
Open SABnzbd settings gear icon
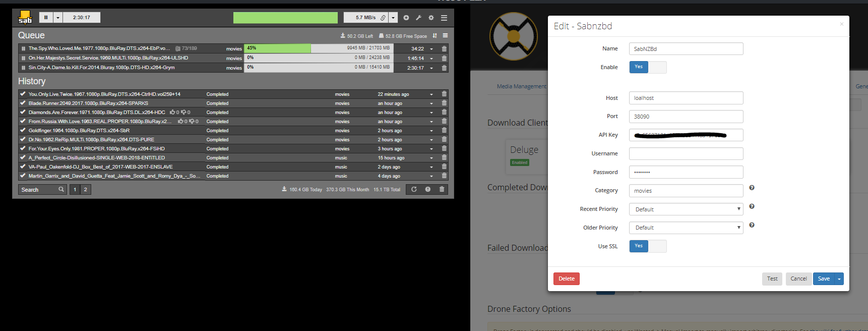click(x=431, y=18)
